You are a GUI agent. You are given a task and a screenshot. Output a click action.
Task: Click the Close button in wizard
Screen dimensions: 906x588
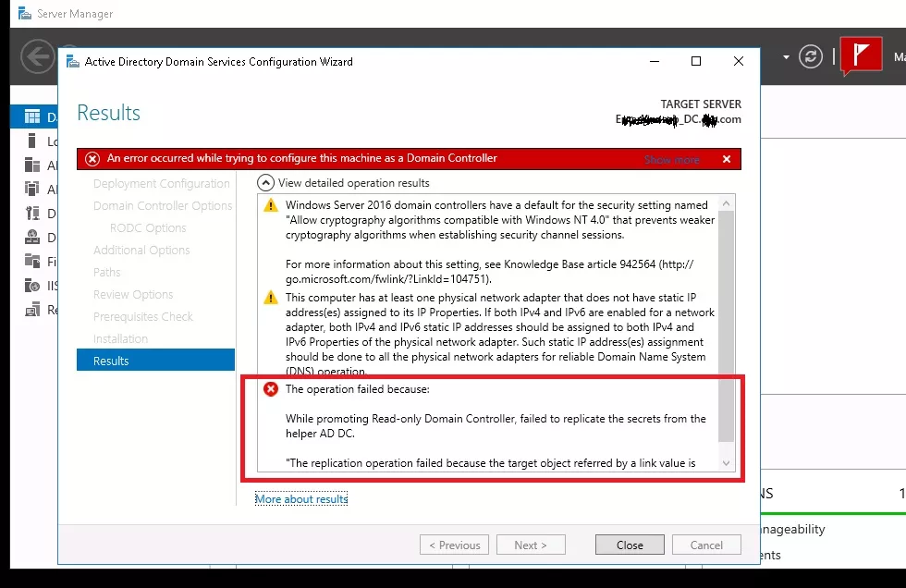(630, 545)
